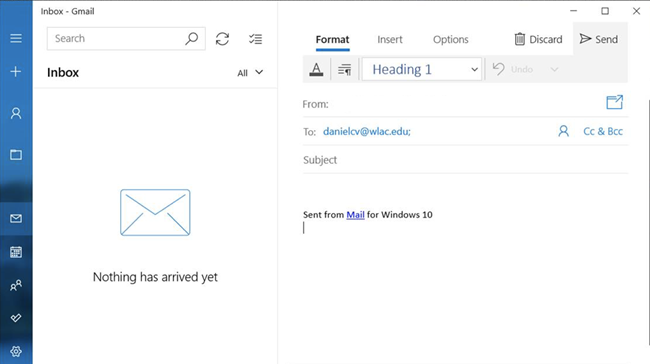
Task: Start a new mail with plus icon
Action: (16, 71)
